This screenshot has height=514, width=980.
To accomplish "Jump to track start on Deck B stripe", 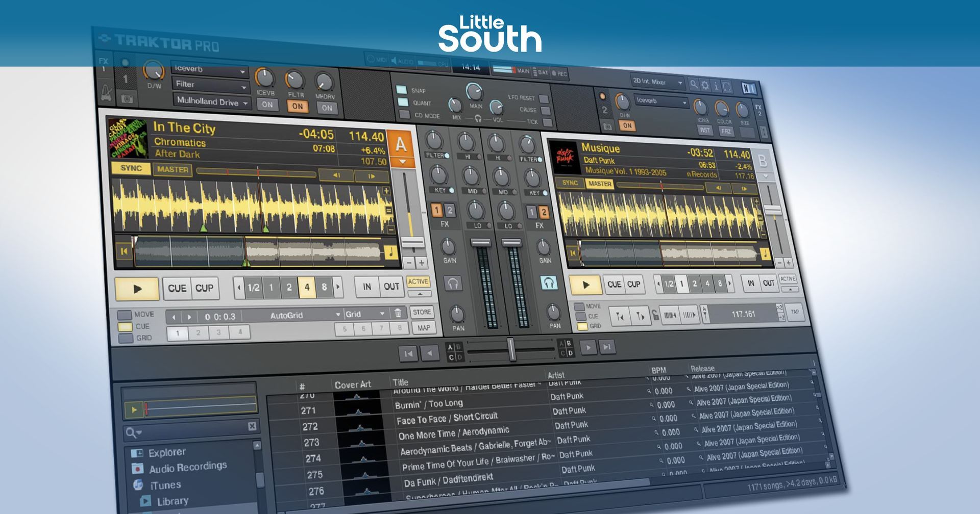I will [x=573, y=253].
